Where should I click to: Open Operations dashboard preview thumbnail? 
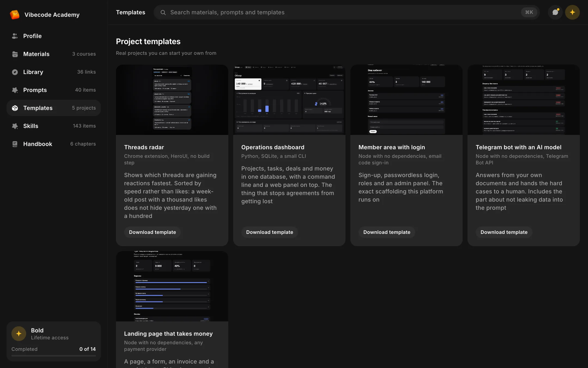[x=289, y=100]
